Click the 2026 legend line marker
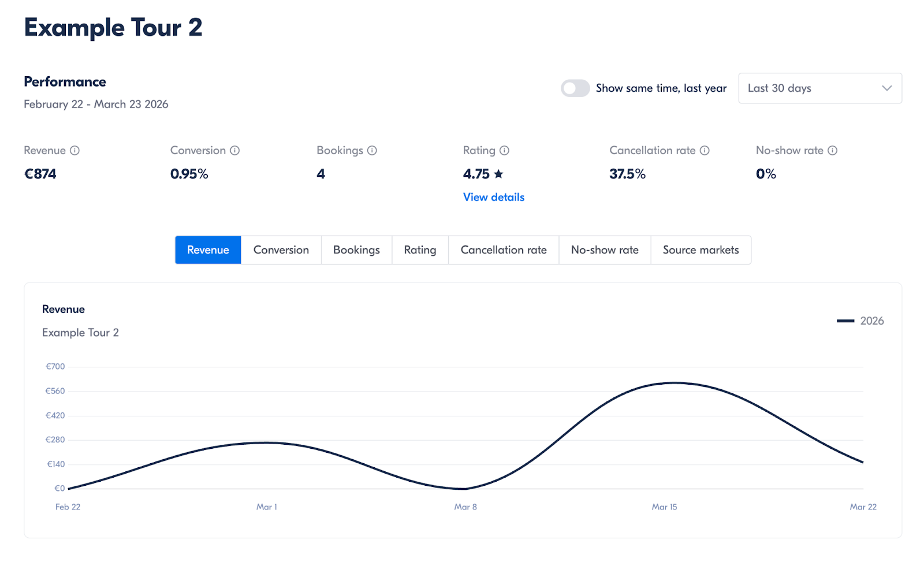Viewport: 924px width, 562px height. (x=845, y=321)
